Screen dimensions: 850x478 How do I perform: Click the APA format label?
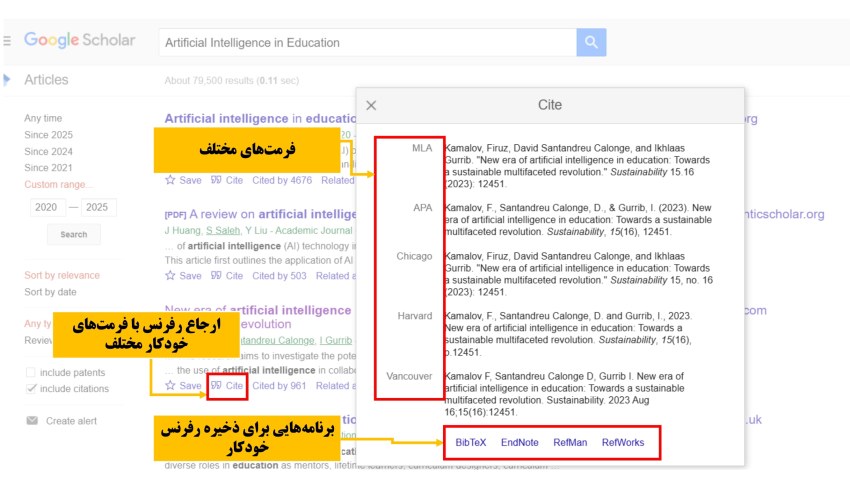click(422, 208)
